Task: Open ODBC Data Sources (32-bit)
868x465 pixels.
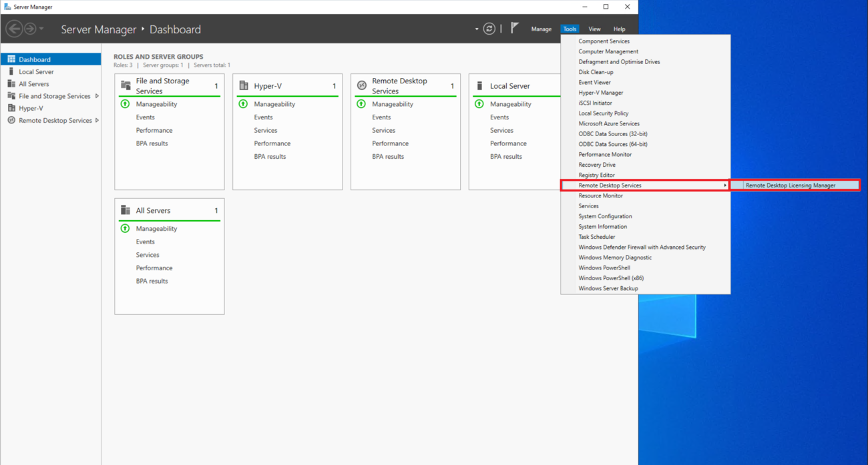Action: coord(645,134)
